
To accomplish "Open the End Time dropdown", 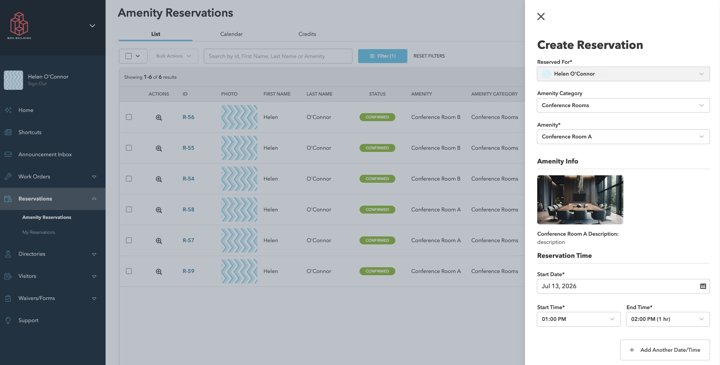I will 668,319.
